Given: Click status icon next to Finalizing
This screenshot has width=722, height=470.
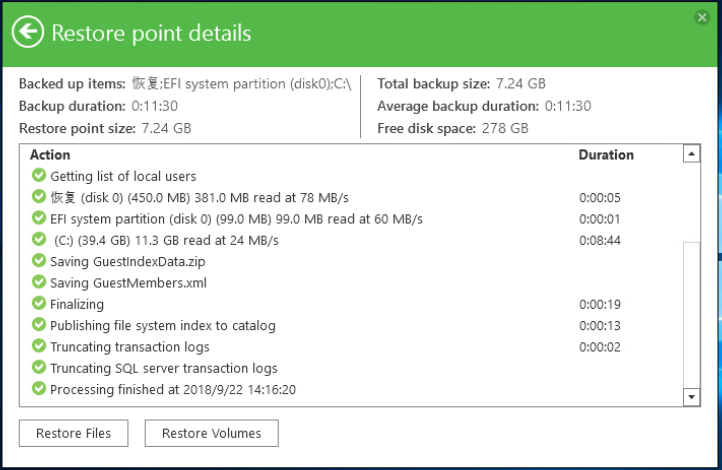Looking at the screenshot, I should (39, 303).
